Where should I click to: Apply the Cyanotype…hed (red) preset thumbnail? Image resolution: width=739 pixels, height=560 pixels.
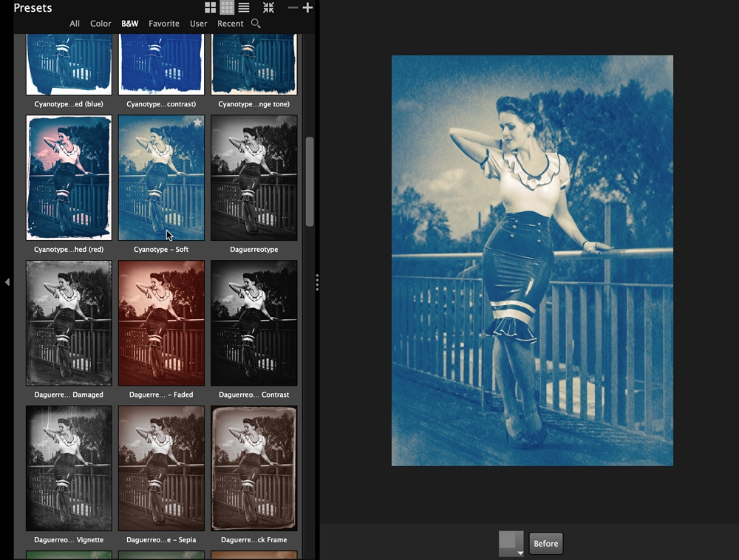coord(69,177)
